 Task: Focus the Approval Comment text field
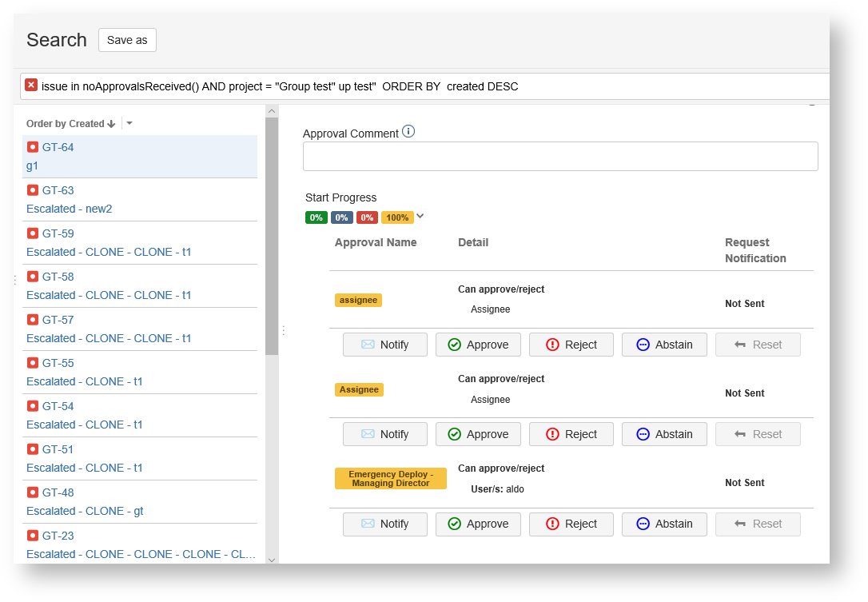coord(559,157)
